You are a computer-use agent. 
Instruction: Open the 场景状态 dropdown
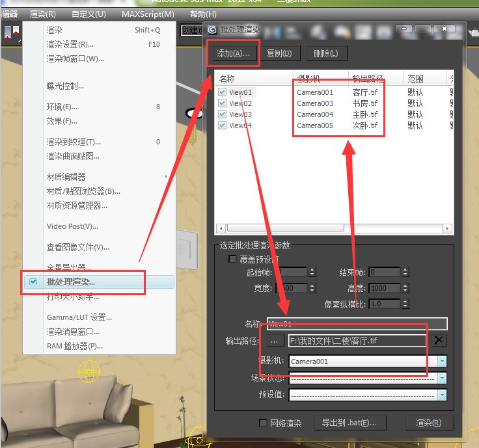coord(442,378)
